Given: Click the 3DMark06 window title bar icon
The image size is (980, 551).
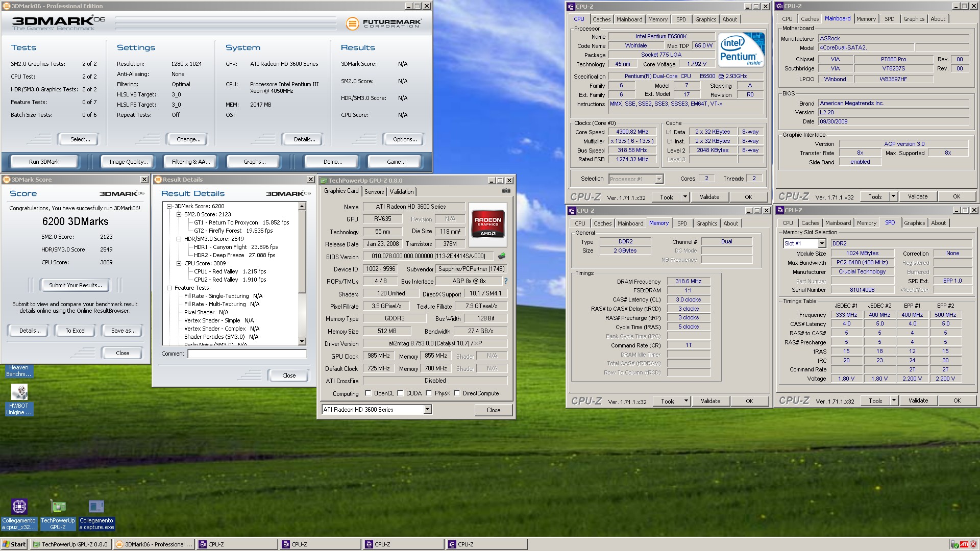Looking at the screenshot, I should pos(7,6).
